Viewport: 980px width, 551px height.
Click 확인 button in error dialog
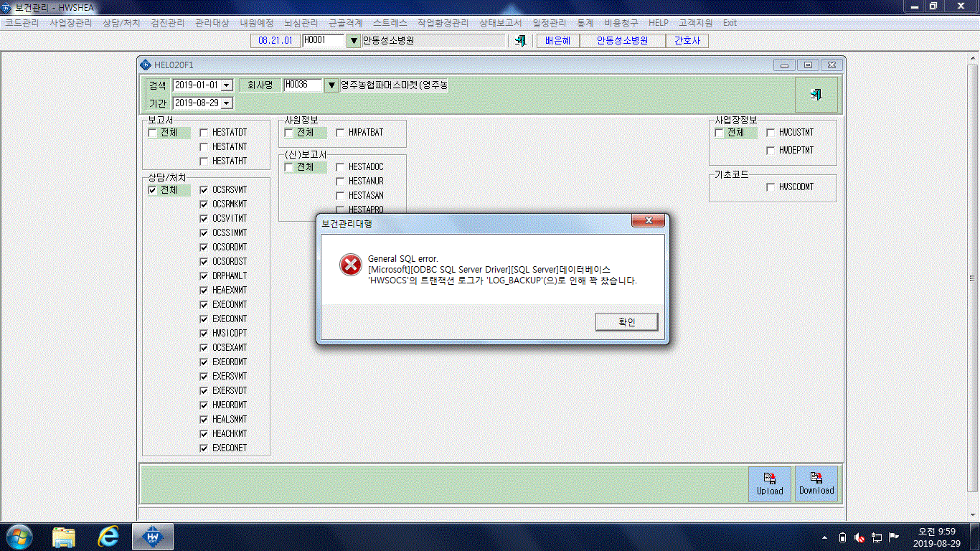[626, 322]
